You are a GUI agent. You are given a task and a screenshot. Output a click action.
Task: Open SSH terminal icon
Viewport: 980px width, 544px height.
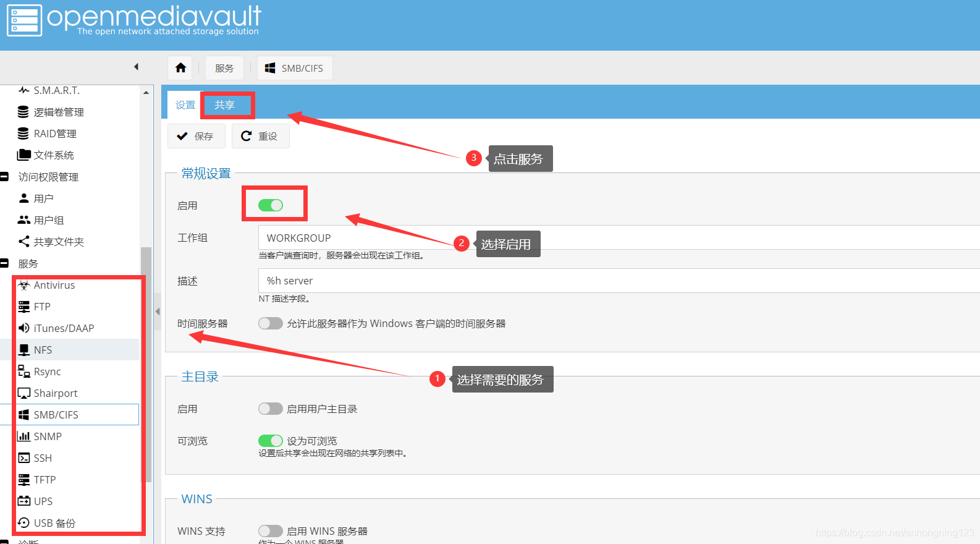(24, 458)
